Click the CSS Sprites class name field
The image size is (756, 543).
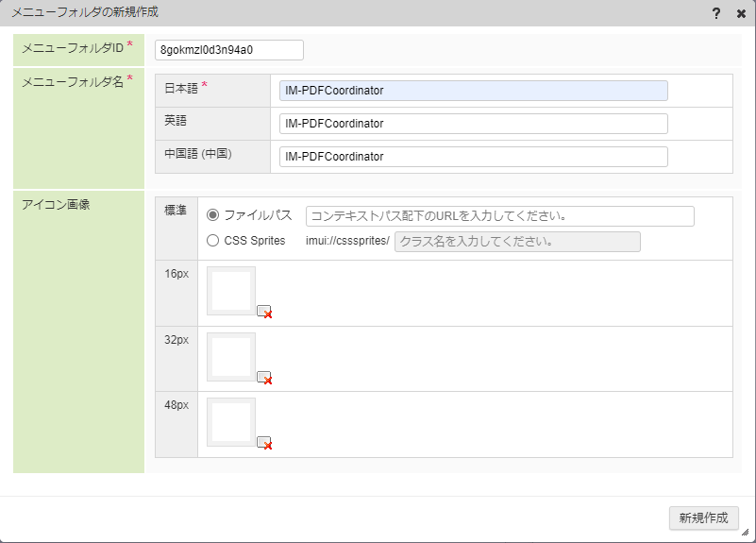(x=516, y=242)
